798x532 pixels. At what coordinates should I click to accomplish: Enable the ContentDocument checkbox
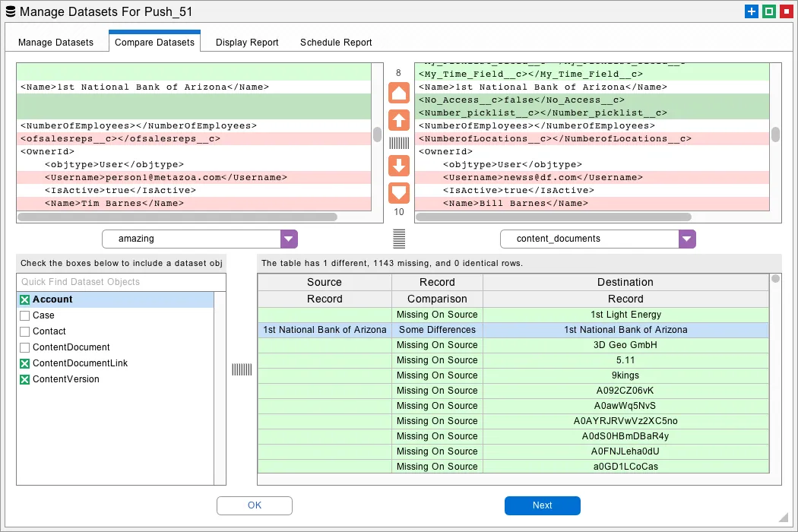coord(25,347)
